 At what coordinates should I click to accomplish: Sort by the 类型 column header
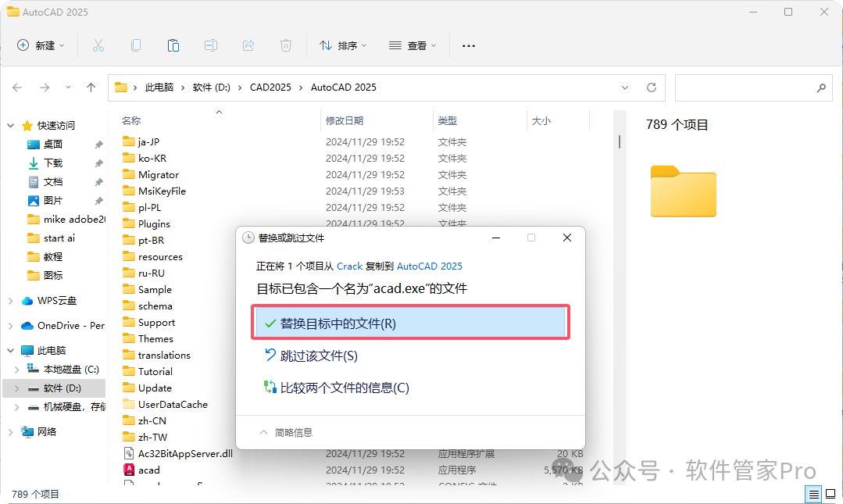[448, 120]
